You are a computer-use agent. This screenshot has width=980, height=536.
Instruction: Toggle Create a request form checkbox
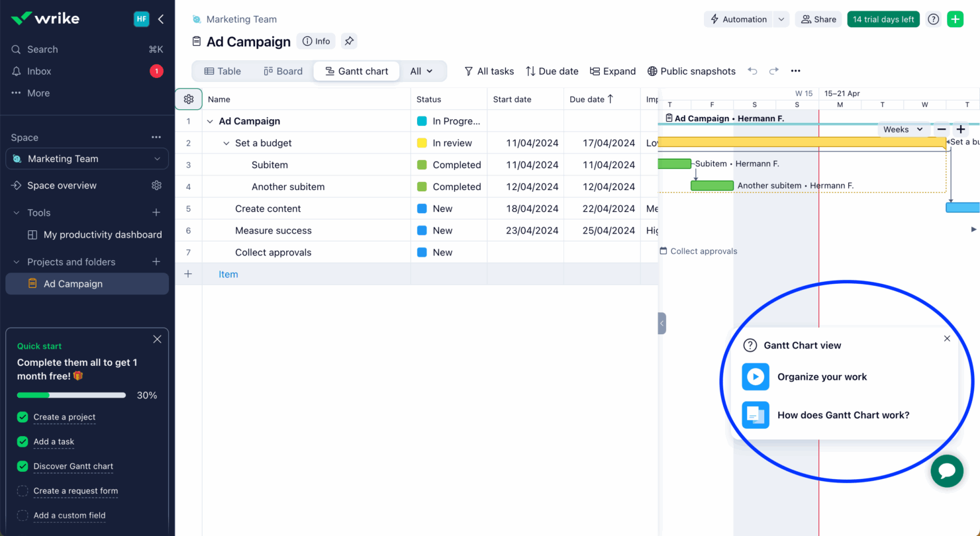(23, 490)
